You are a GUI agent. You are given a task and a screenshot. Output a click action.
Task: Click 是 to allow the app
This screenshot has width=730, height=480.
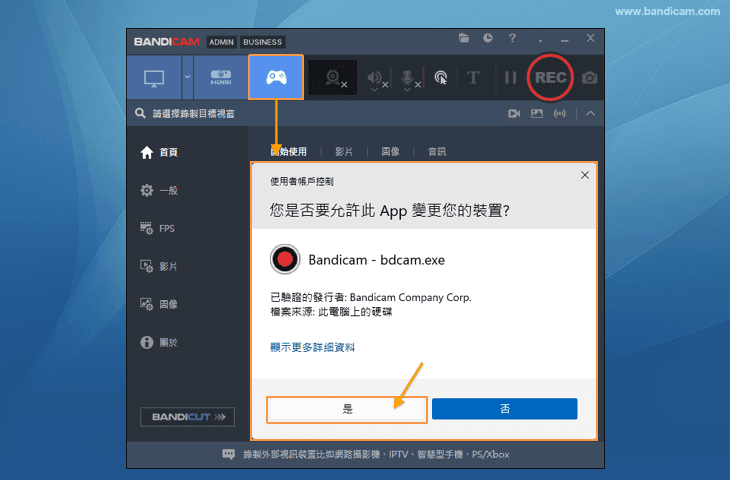pyautogui.click(x=347, y=409)
